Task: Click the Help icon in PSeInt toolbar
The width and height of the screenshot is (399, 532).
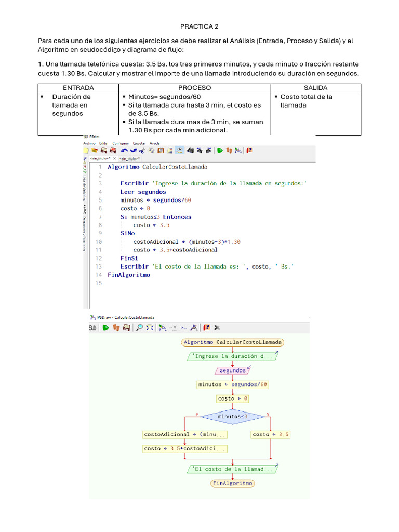Action: pyautogui.click(x=249, y=150)
